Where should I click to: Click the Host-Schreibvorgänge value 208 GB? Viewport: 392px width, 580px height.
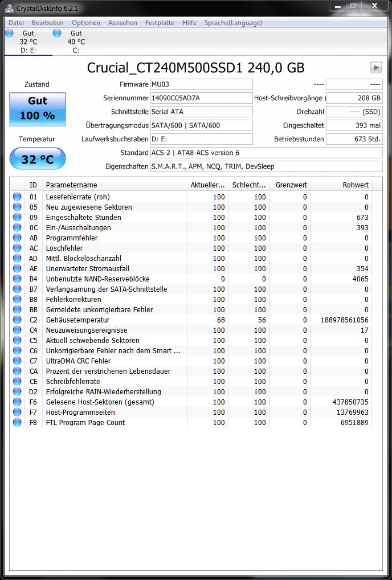[354, 98]
